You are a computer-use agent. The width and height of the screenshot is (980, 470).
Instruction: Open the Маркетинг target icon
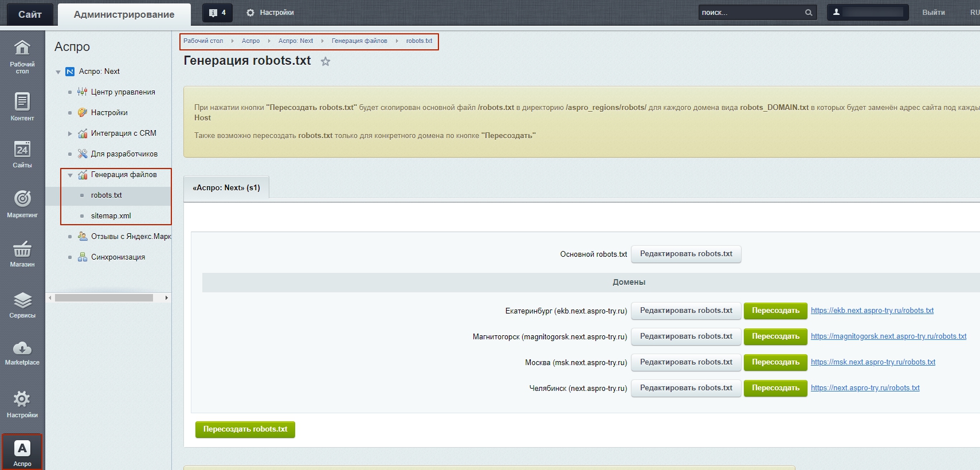point(22,198)
